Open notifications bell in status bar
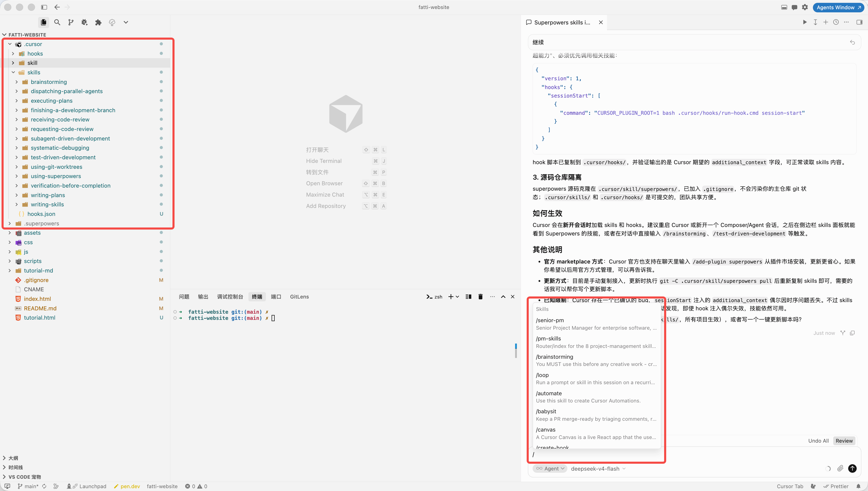The height and width of the screenshot is (491, 868). pos(858,486)
